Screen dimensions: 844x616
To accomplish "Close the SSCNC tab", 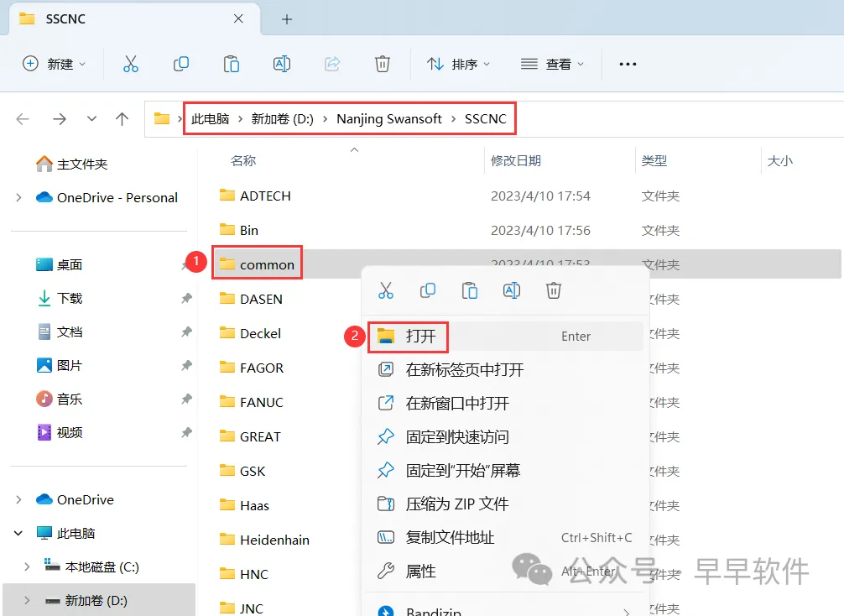I will [x=238, y=18].
